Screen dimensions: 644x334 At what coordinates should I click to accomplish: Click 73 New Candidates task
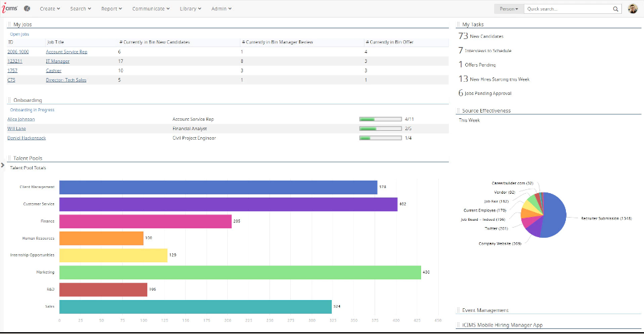482,36
